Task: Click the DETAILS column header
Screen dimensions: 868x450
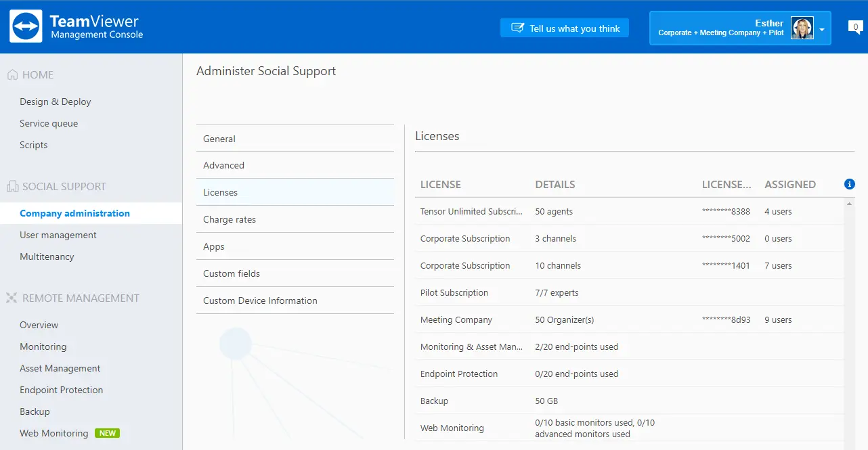Action: point(555,184)
